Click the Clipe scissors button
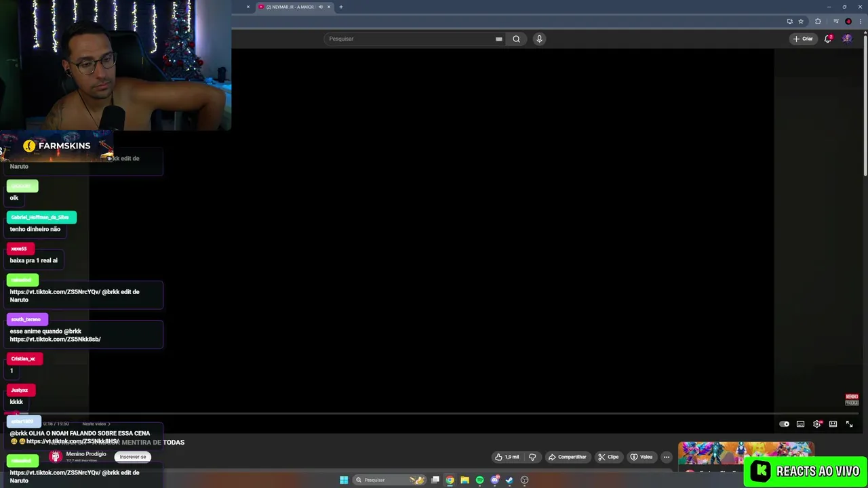 (608, 457)
